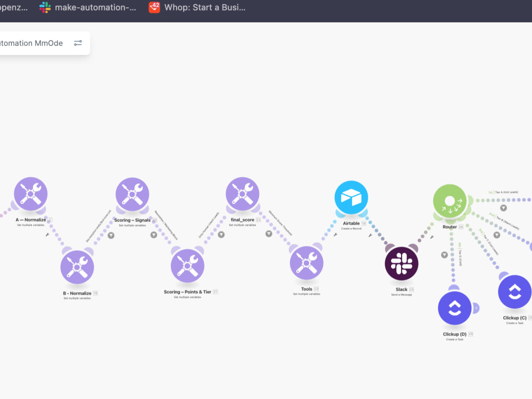Click wrench between A — Normalize and B - Normalize

(47, 235)
